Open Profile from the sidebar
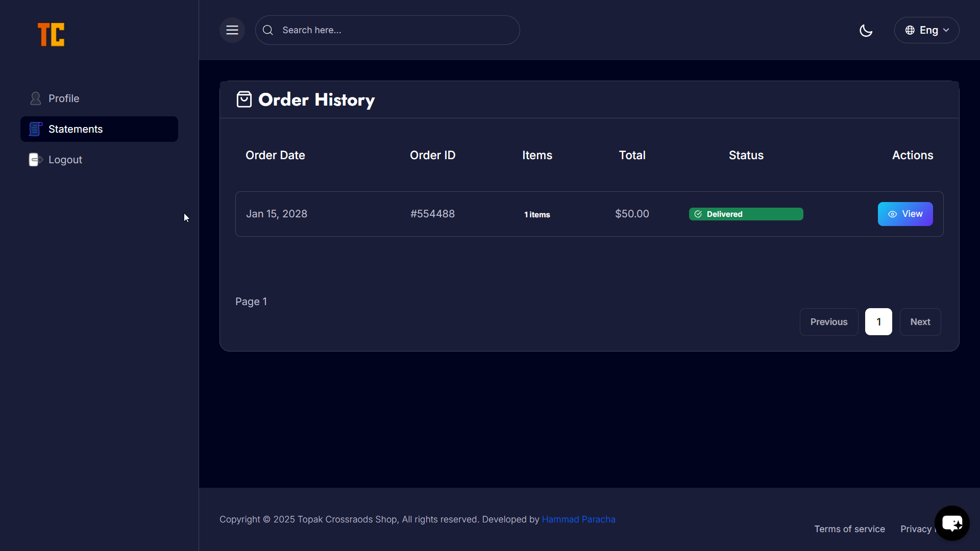 64,98
